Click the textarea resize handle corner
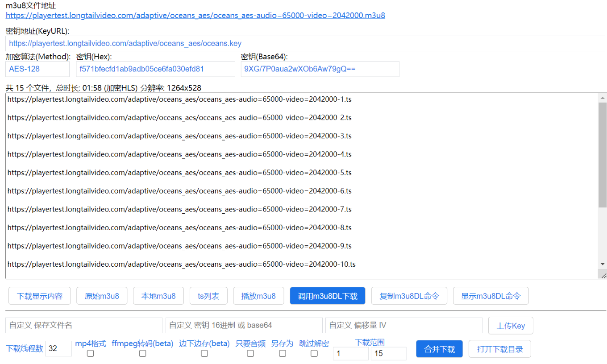This screenshot has height=364, width=607. 603,275
